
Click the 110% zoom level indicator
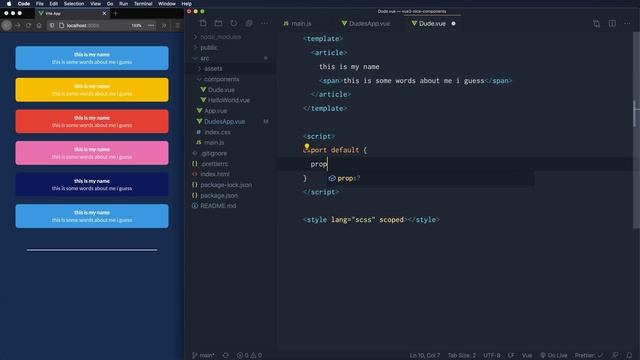pos(136,25)
